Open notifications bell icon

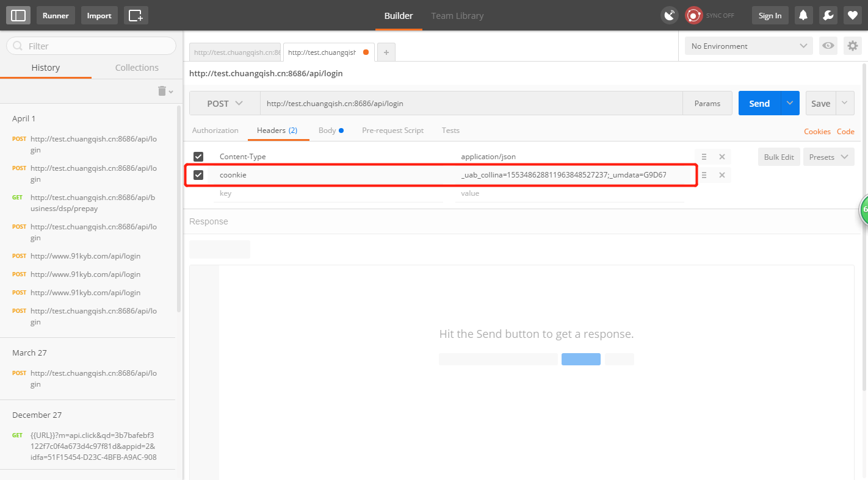coord(803,15)
